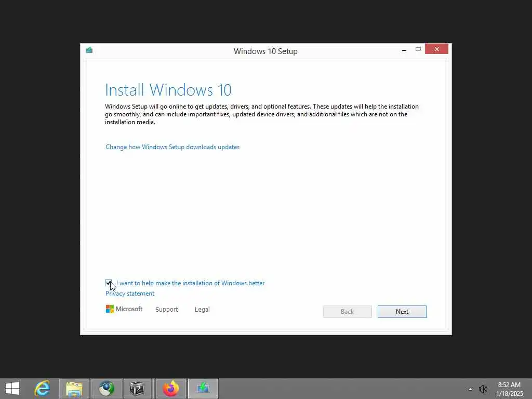Image resolution: width=532 pixels, height=399 pixels.
Task: Open File Explorer from the taskbar
Action: pos(74,389)
